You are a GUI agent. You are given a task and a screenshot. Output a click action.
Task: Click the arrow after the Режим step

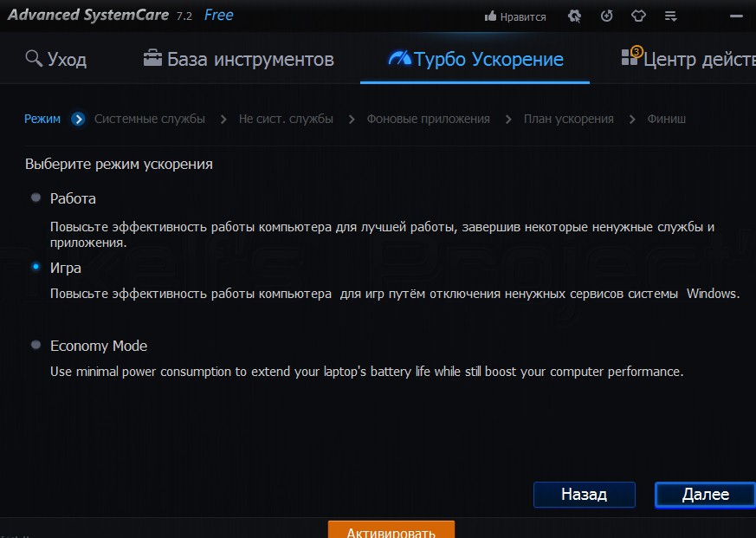(79, 120)
